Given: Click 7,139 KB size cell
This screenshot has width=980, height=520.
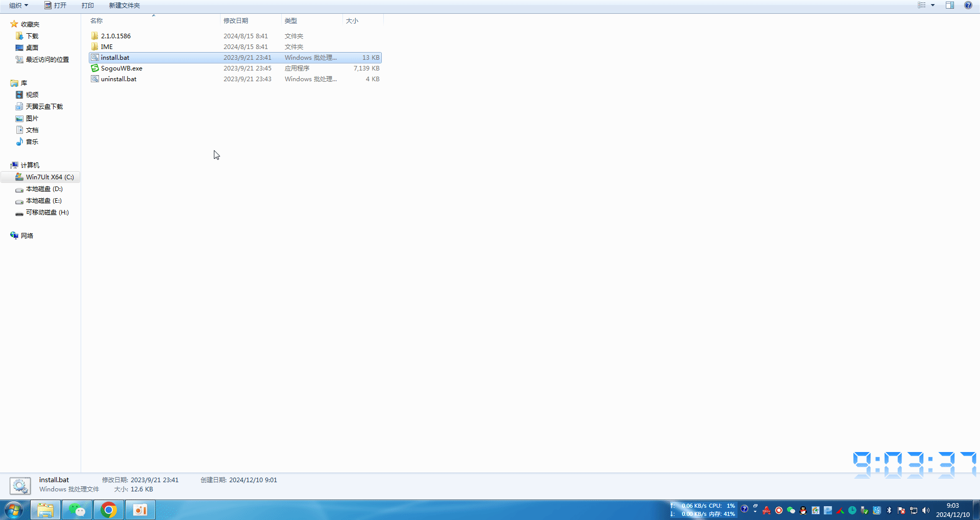Looking at the screenshot, I should click(366, 68).
